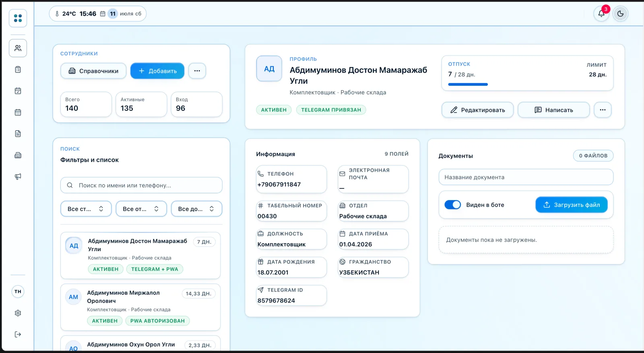Click the PWA АВТОРИЗОВАН badge
Screen dimensions: 644x353
coord(157,321)
